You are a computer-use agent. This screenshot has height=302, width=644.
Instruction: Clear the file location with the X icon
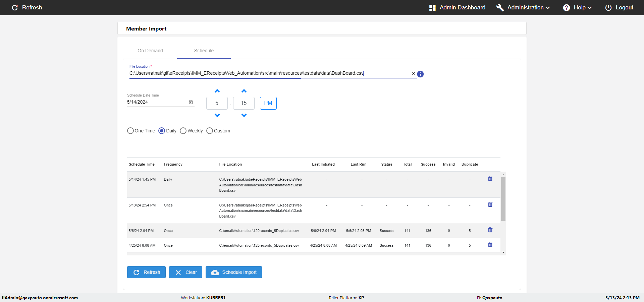pos(413,73)
